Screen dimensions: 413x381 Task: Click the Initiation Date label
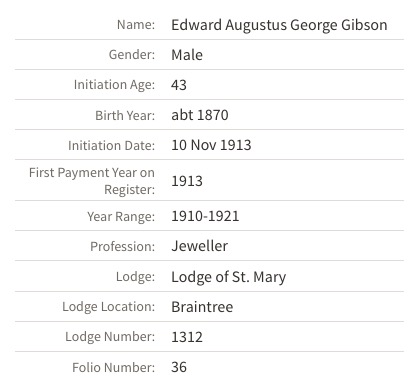point(111,146)
